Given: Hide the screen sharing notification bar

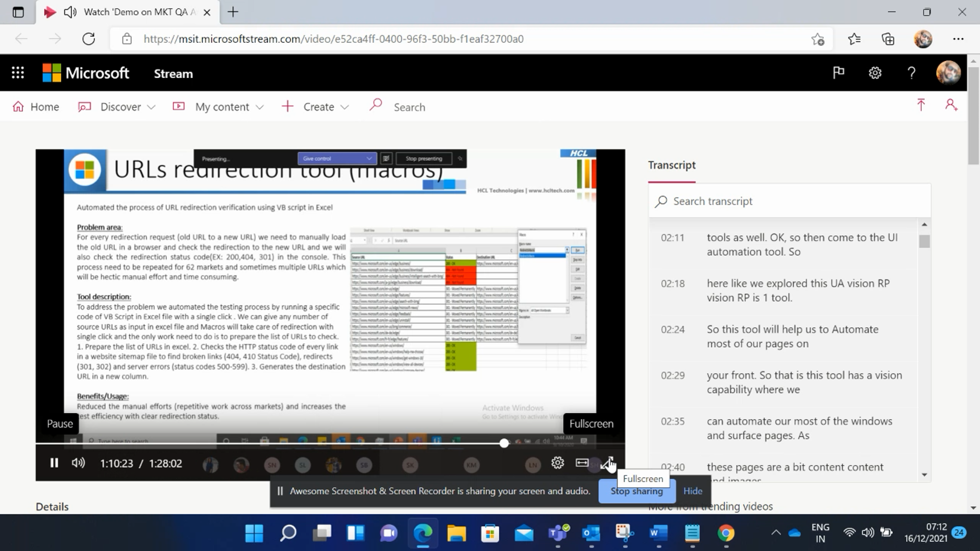Looking at the screenshot, I should (x=693, y=491).
